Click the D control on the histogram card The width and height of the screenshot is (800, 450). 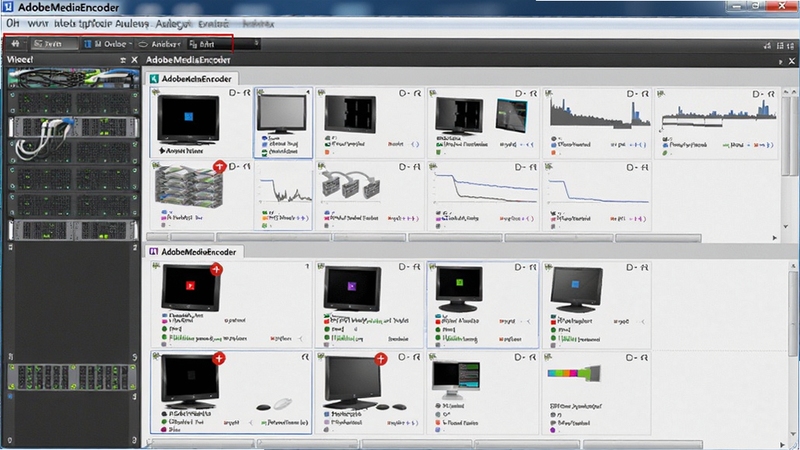click(632, 94)
